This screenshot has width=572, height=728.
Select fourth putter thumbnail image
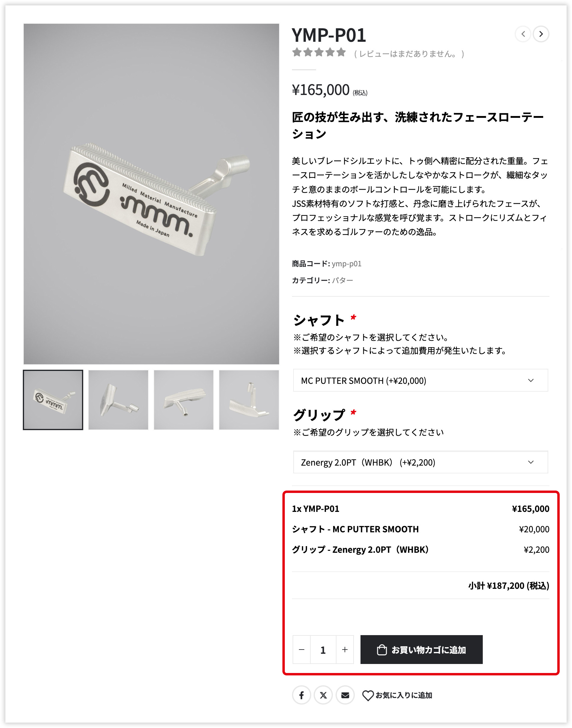[249, 400]
